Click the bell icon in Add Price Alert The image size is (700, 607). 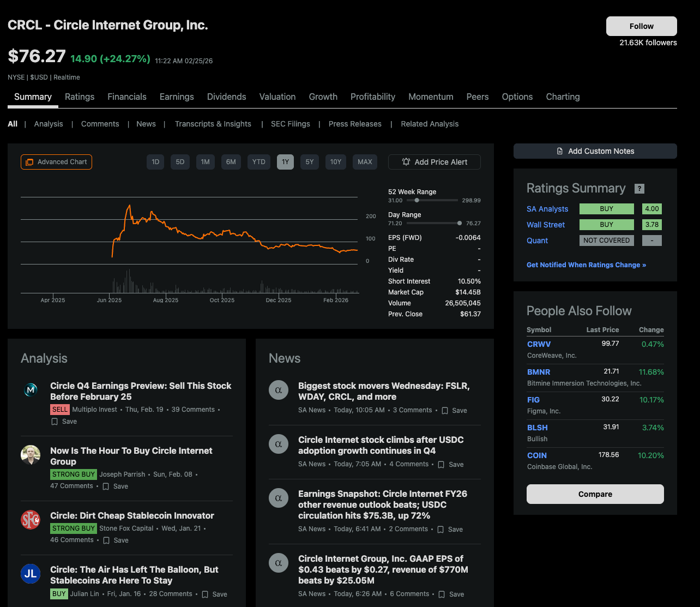pyautogui.click(x=406, y=162)
